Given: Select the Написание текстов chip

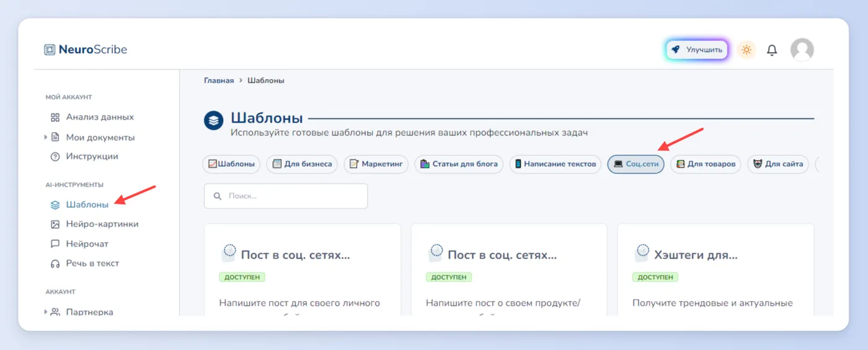Looking at the screenshot, I should [x=556, y=164].
